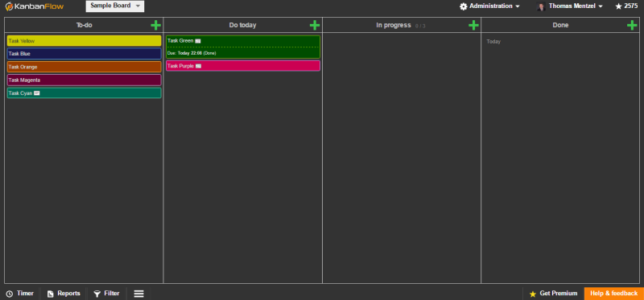
Task: Click Get Premium link
Action: pyautogui.click(x=553, y=294)
